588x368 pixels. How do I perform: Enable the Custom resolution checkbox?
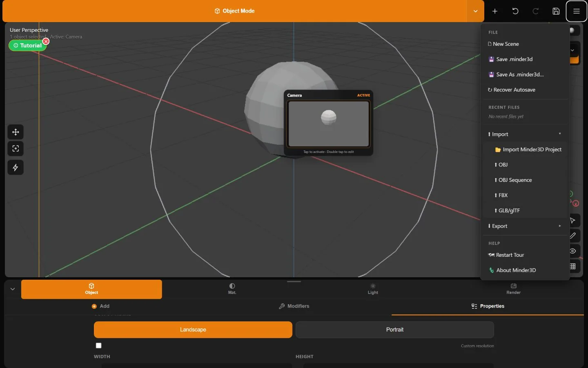[x=98, y=346]
